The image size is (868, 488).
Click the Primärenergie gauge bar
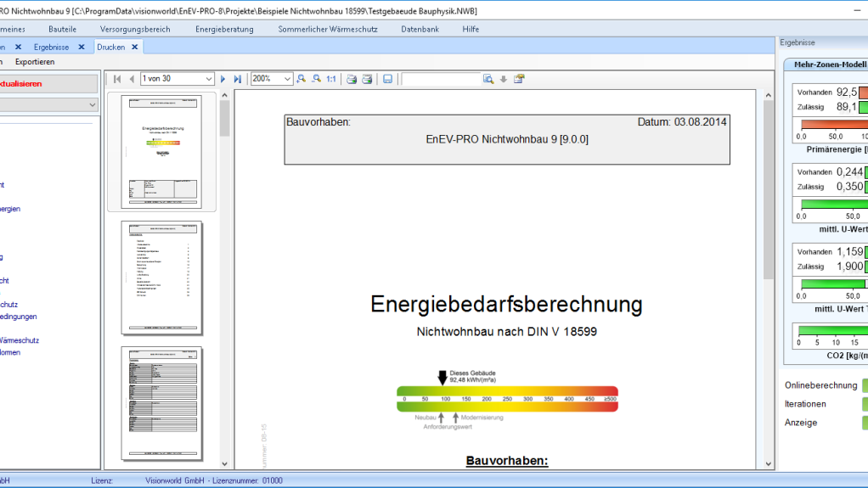[x=834, y=125]
